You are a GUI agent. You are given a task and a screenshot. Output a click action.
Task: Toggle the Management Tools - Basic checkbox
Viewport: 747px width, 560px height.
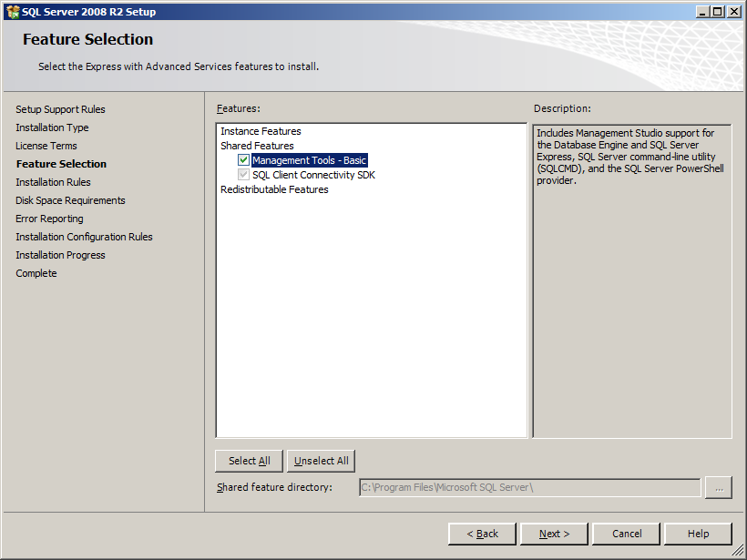243,160
